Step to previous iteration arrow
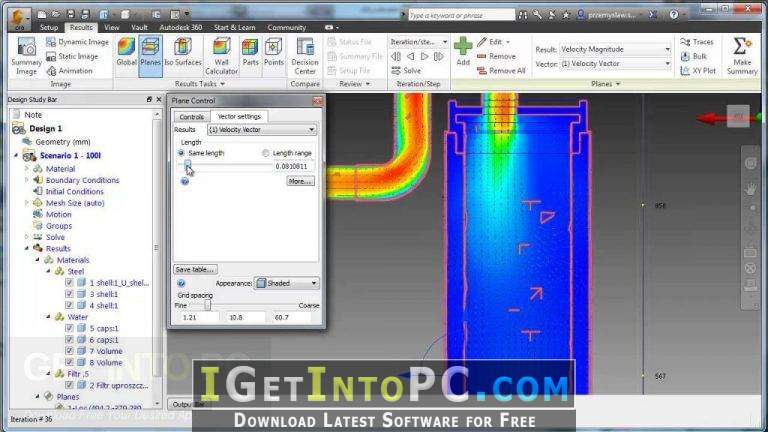 coord(410,57)
